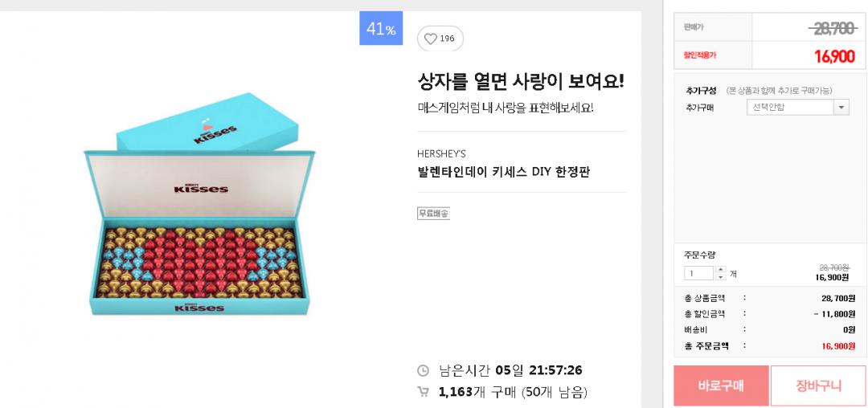Image resolution: width=868 pixels, height=408 pixels.
Task: Add item with the 장바구니 cart button
Action: pos(818,386)
